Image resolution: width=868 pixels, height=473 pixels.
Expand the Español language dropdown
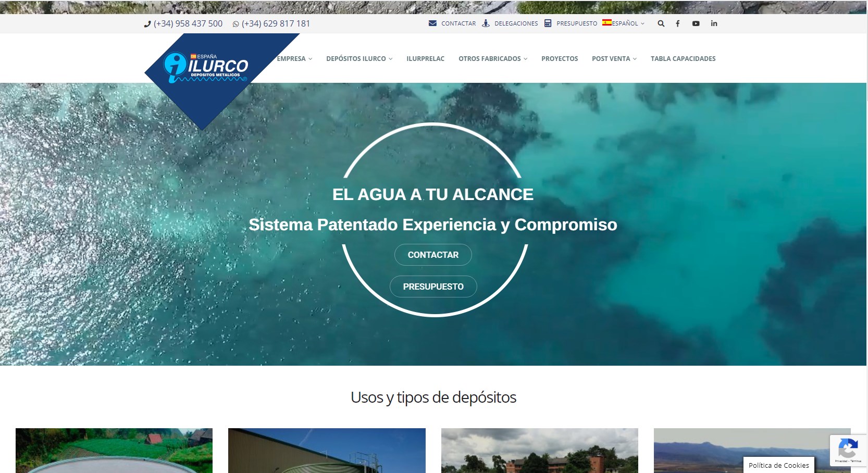click(624, 23)
